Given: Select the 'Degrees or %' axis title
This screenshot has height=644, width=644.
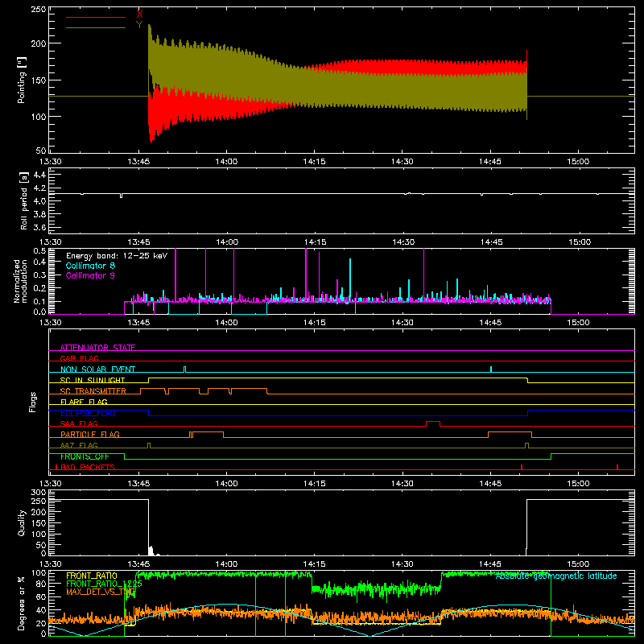Looking at the screenshot, I should 22,603.
